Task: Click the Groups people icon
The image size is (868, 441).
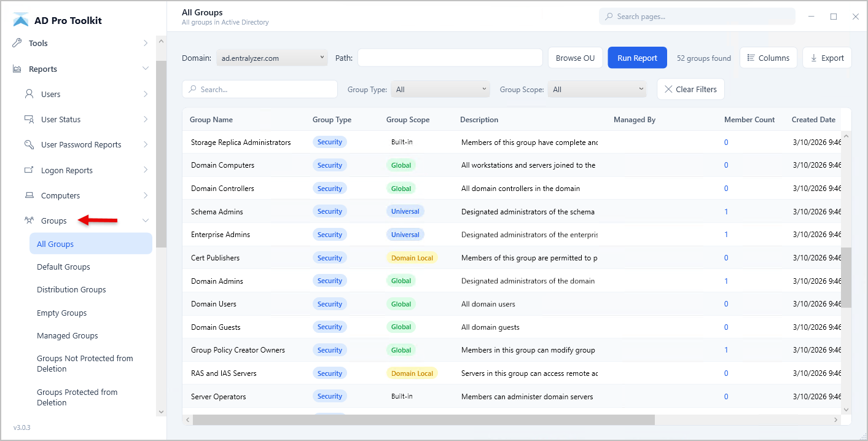Action: pyautogui.click(x=29, y=221)
